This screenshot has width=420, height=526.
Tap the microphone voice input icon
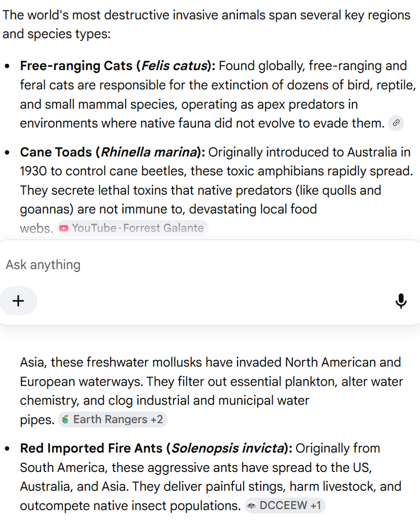(x=401, y=301)
